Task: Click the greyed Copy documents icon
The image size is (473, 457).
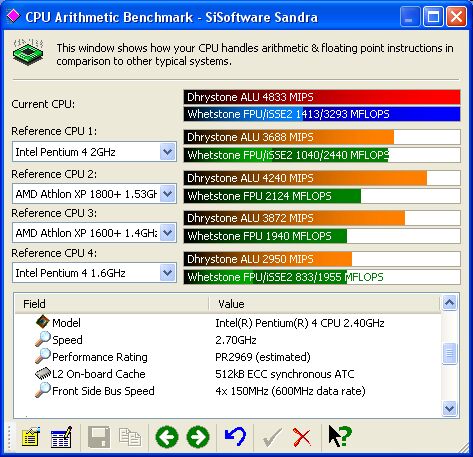Action: (130, 437)
